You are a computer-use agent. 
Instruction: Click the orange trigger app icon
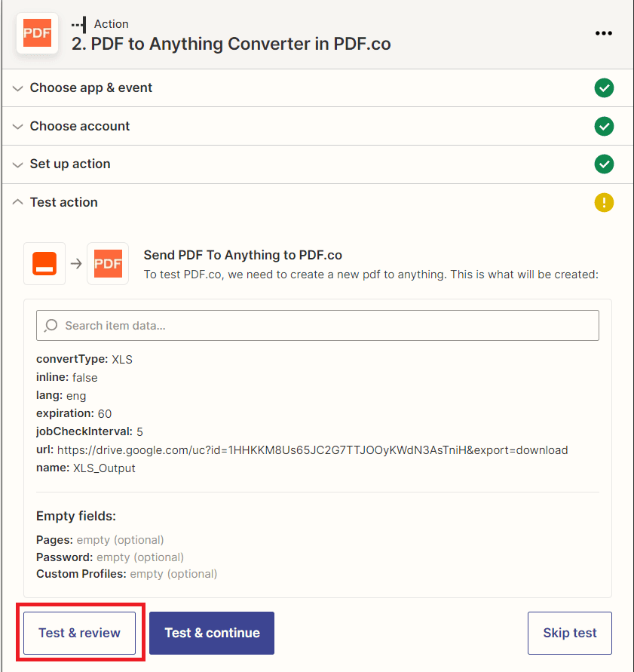pyautogui.click(x=44, y=264)
